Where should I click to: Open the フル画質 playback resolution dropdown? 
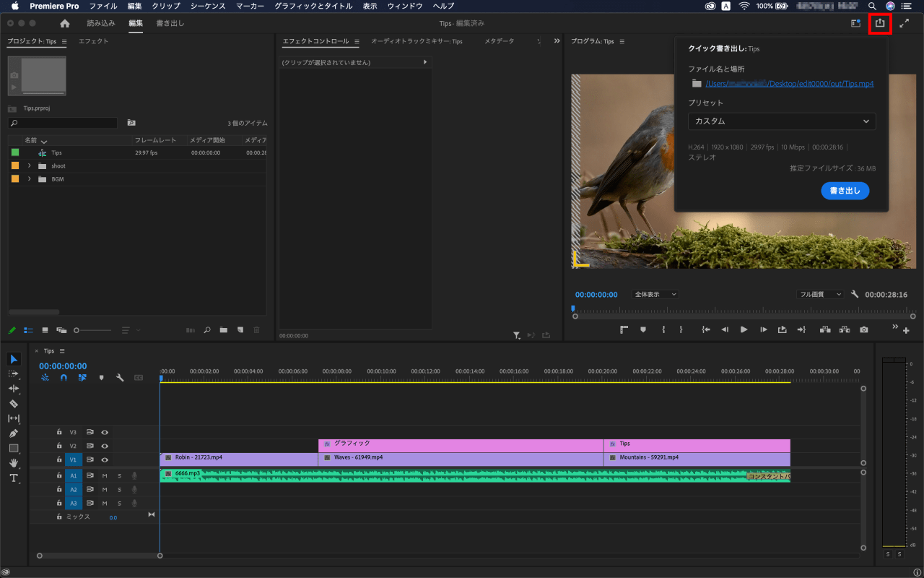pos(820,295)
